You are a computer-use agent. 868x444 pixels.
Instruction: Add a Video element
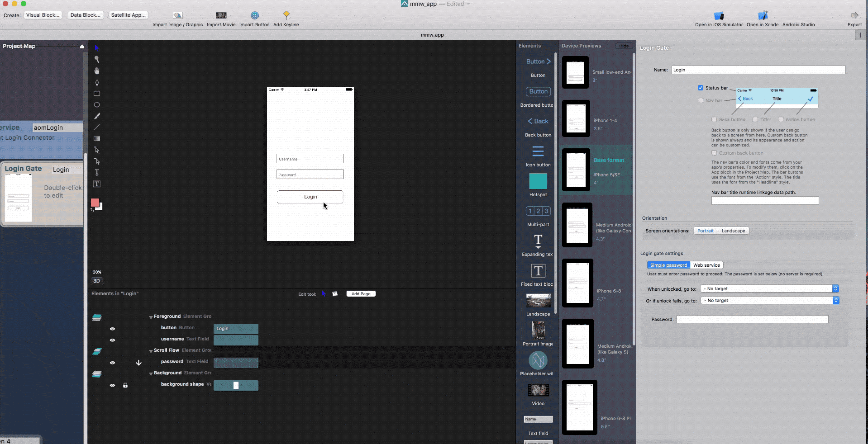538,390
